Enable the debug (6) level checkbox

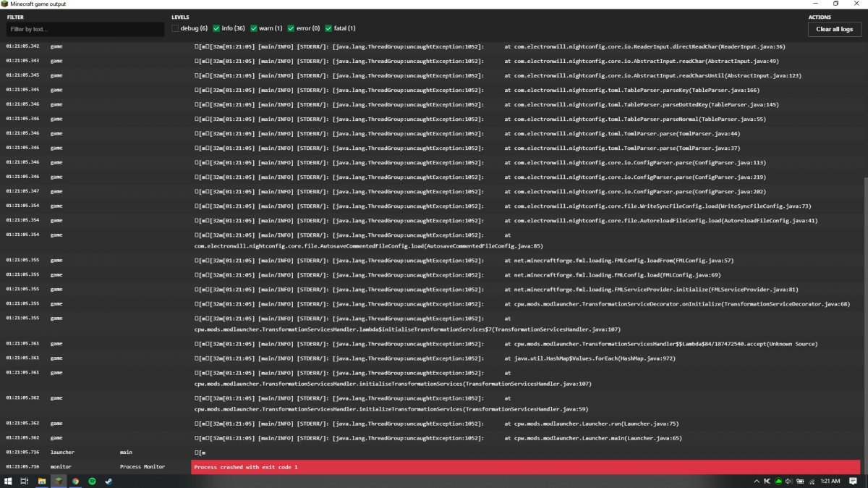pos(175,28)
